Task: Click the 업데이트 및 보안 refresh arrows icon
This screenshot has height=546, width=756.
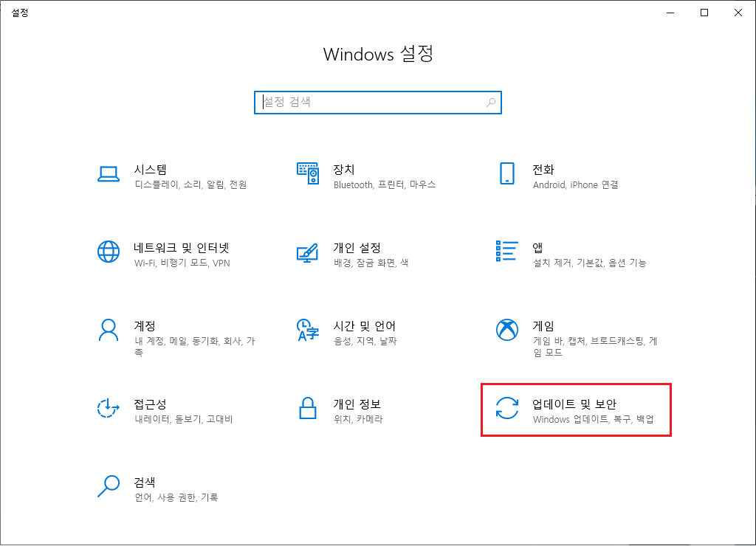Action: pos(506,408)
